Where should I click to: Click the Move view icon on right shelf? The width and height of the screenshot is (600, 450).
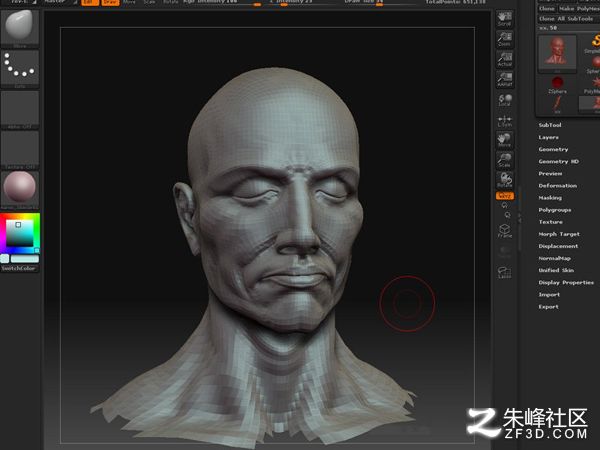click(505, 140)
